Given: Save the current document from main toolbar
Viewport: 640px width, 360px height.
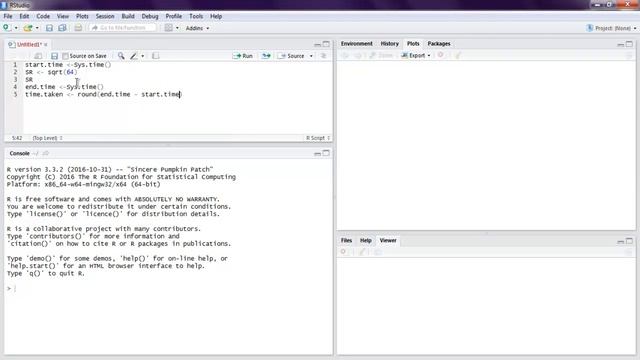Looking at the screenshot, I should (x=49, y=28).
